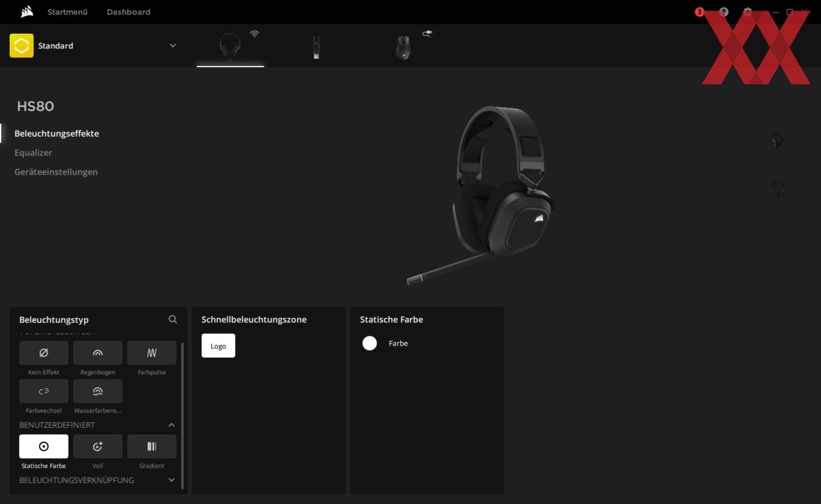Viewport: 821px width, 504px height.
Task: Click the yellow Standard profile icon
Action: click(22, 46)
